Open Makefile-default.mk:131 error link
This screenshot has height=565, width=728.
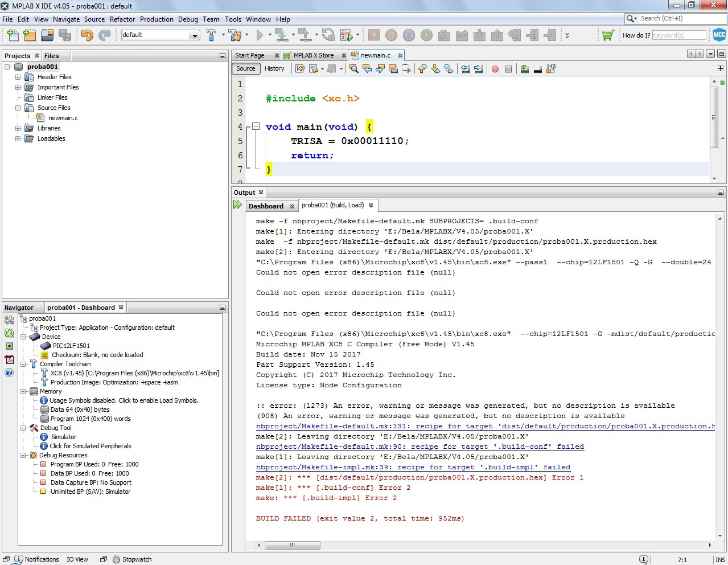[486, 426]
